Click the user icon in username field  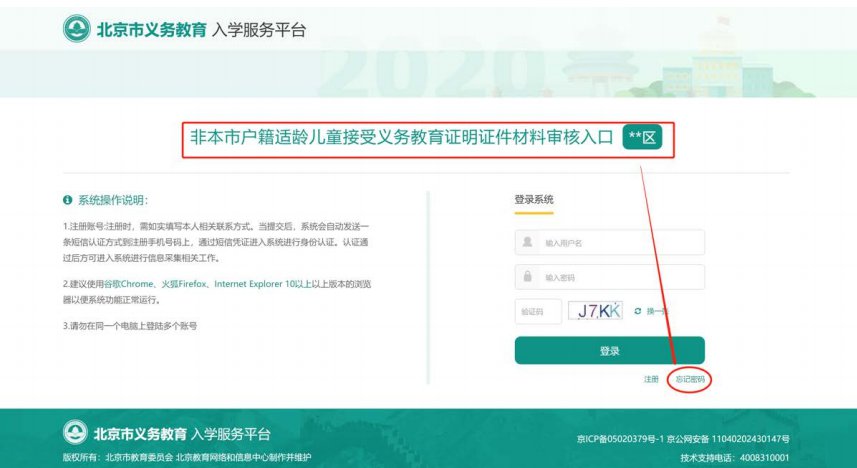(x=527, y=241)
